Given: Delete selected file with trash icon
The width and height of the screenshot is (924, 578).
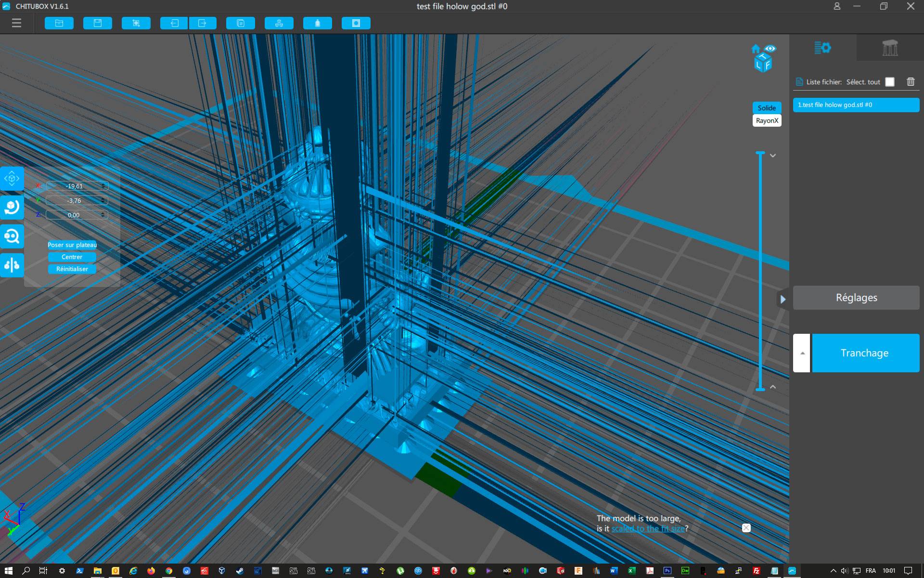Looking at the screenshot, I should (x=911, y=82).
